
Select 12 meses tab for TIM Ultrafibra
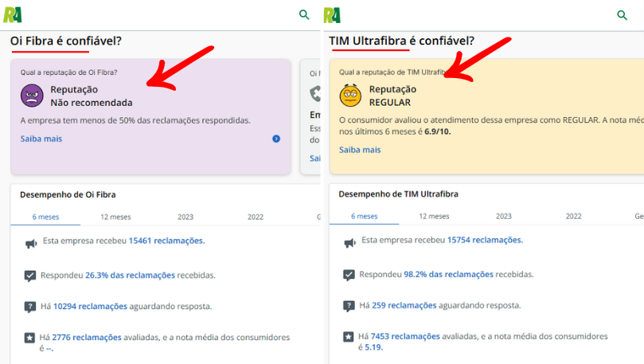tap(434, 216)
